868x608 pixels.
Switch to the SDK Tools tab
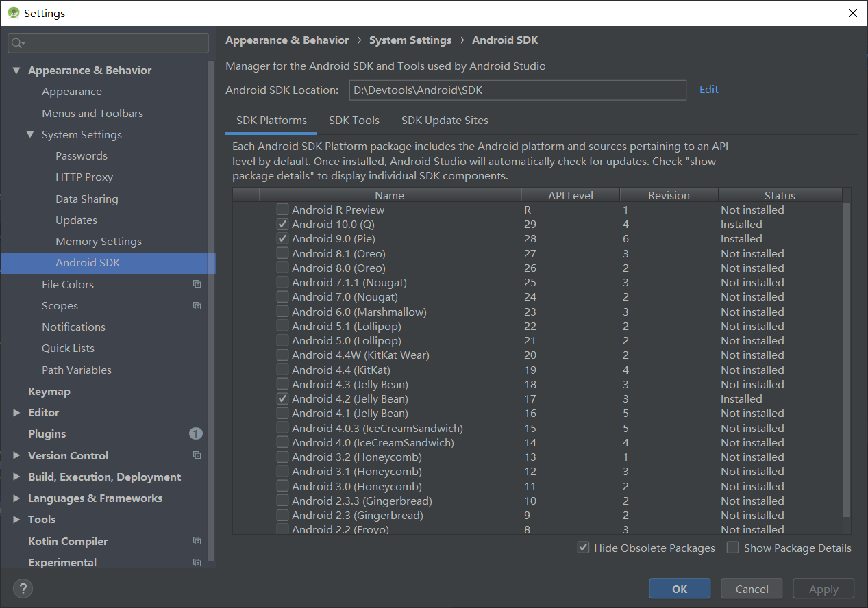[x=354, y=120]
